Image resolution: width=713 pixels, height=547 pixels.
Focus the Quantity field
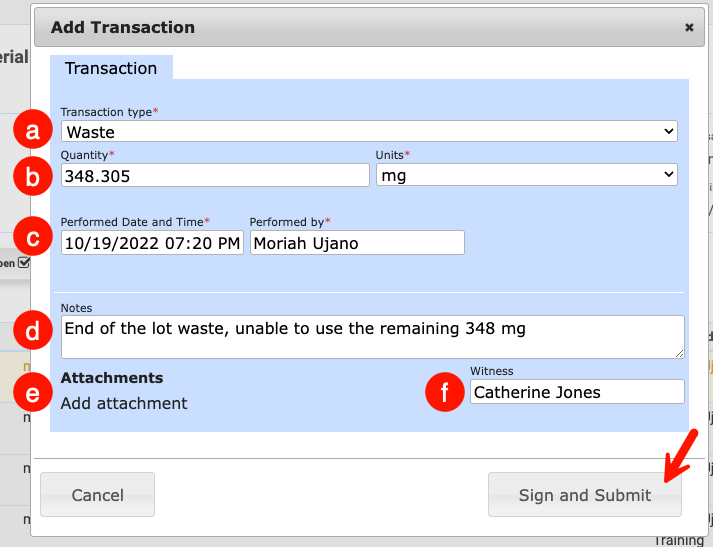pos(214,175)
